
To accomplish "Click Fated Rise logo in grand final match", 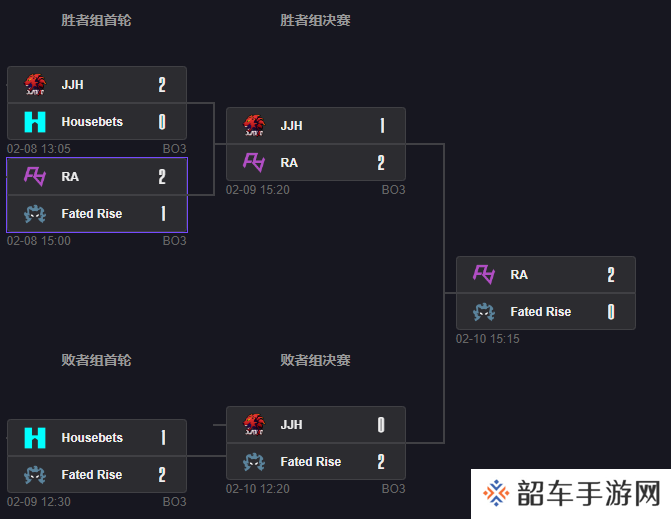I will coord(484,311).
